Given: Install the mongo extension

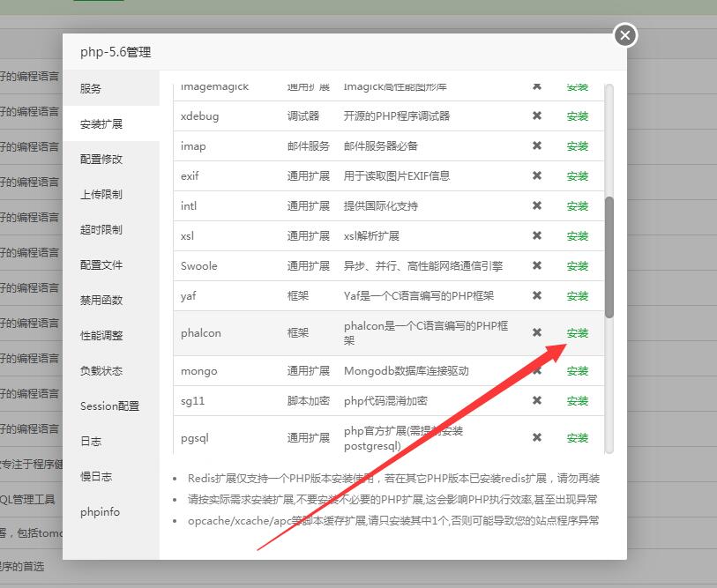Looking at the screenshot, I should point(578,371).
